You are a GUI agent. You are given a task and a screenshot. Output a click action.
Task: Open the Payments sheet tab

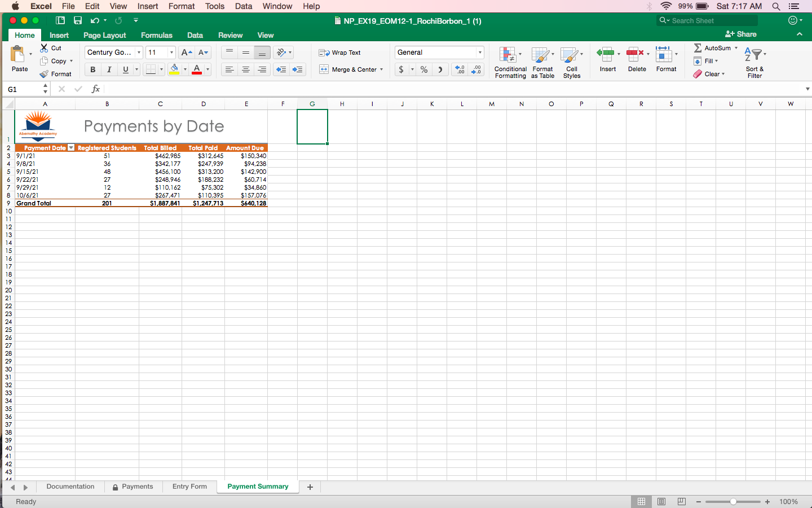pyautogui.click(x=138, y=487)
